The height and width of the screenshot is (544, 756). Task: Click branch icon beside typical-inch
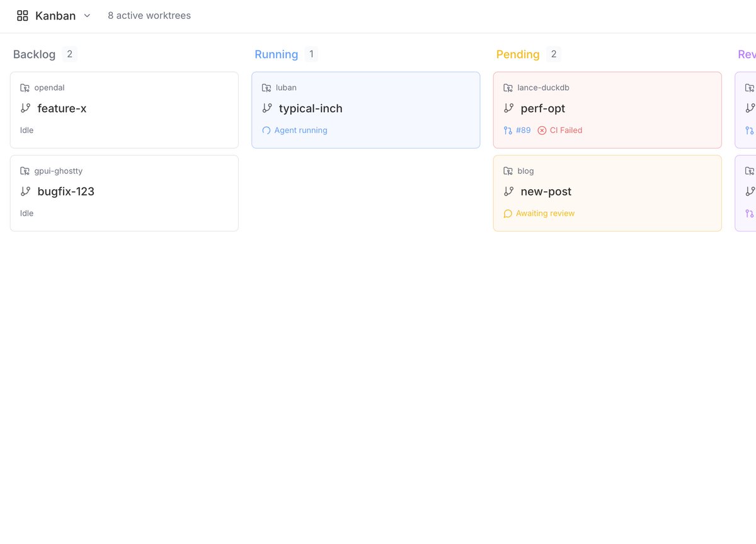(x=267, y=108)
